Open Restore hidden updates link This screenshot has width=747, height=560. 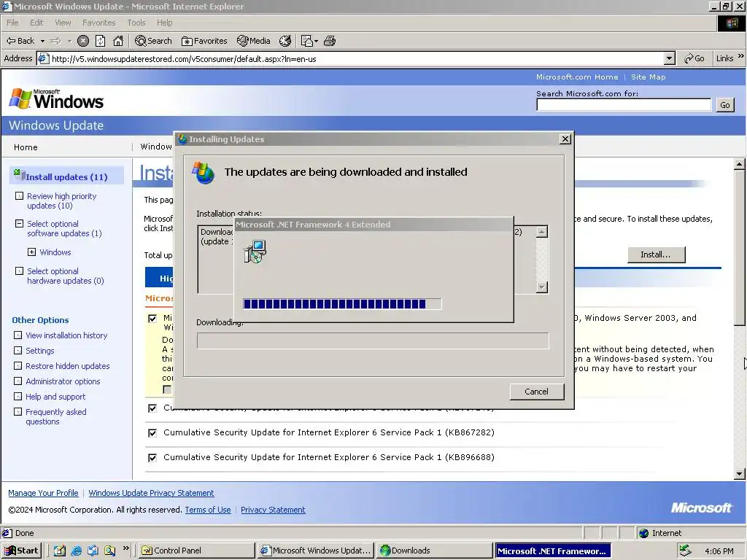(x=68, y=366)
